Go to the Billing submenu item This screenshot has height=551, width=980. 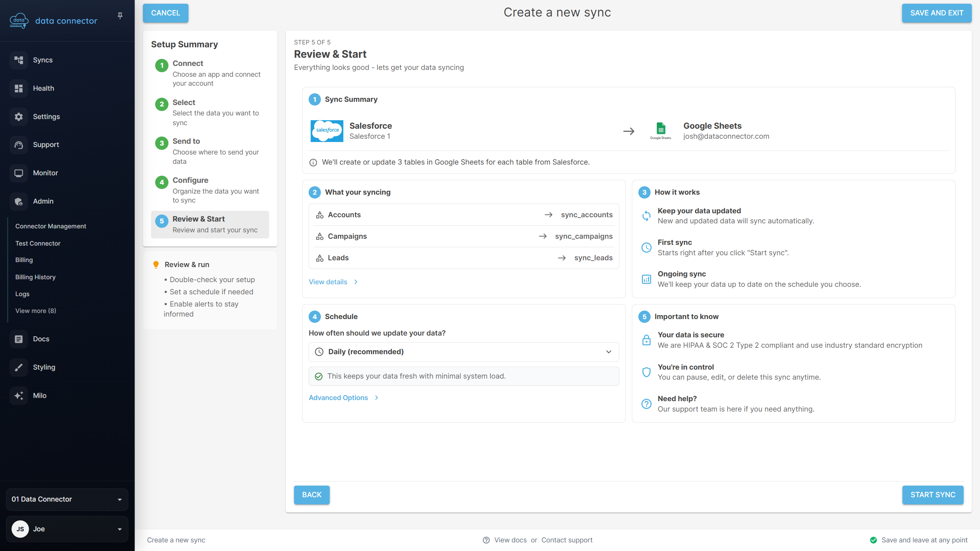pyautogui.click(x=24, y=260)
